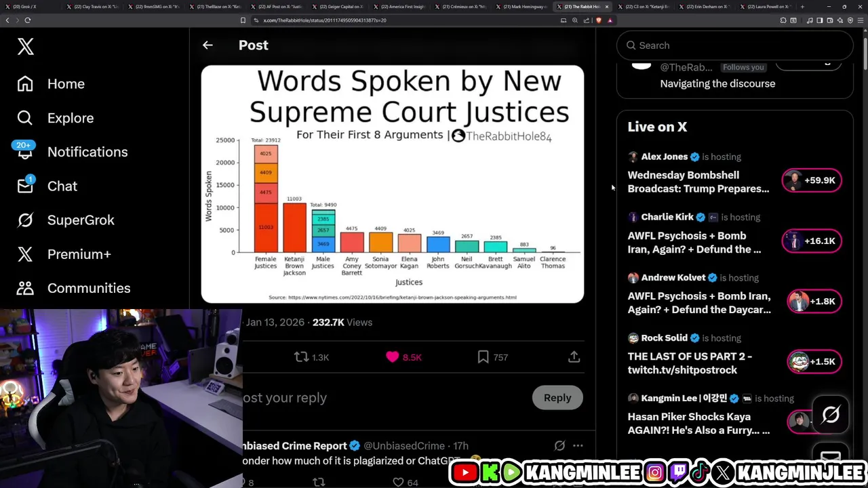This screenshot has height=488, width=868.
Task: Reload the page
Action: [28, 20]
